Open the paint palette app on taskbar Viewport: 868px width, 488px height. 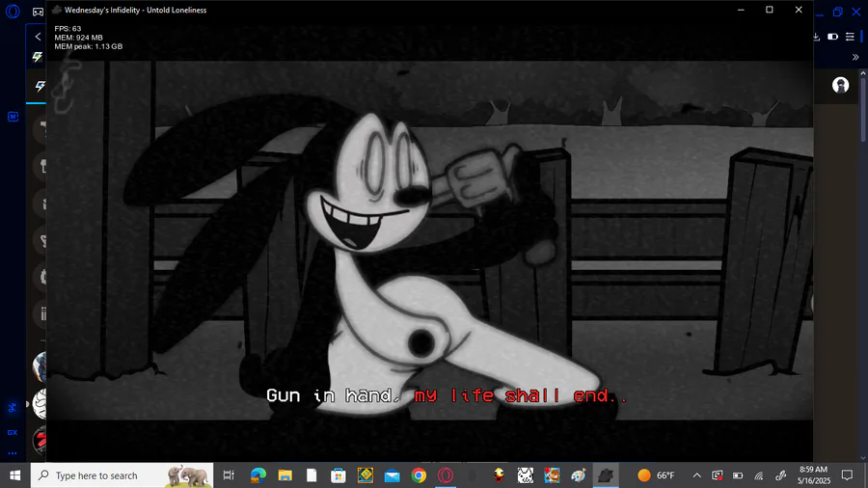579,475
